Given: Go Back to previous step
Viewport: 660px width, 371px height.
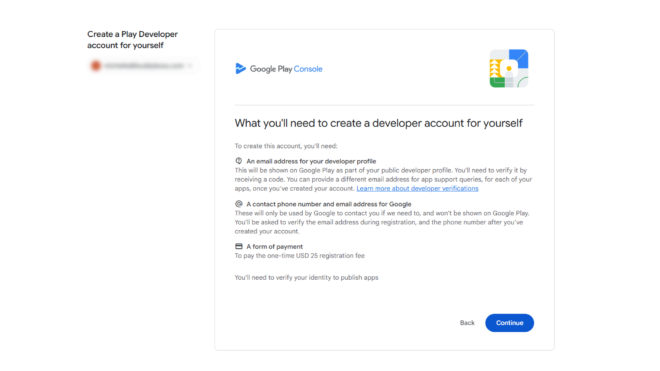Looking at the screenshot, I should (x=467, y=323).
